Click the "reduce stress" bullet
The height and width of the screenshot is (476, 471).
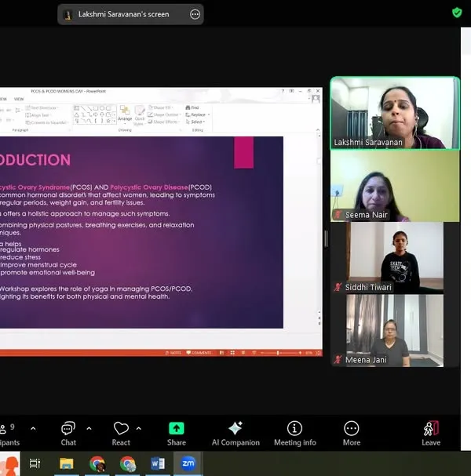click(x=20, y=257)
